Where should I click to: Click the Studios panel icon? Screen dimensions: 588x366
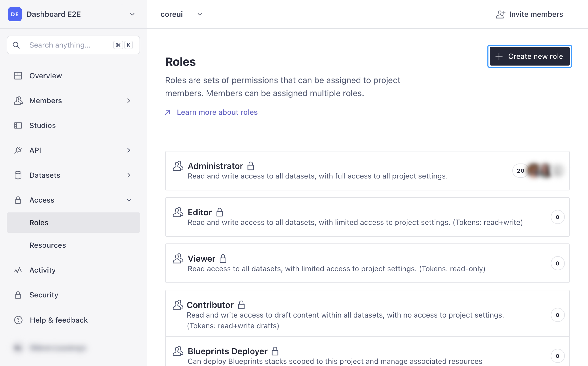(x=18, y=125)
